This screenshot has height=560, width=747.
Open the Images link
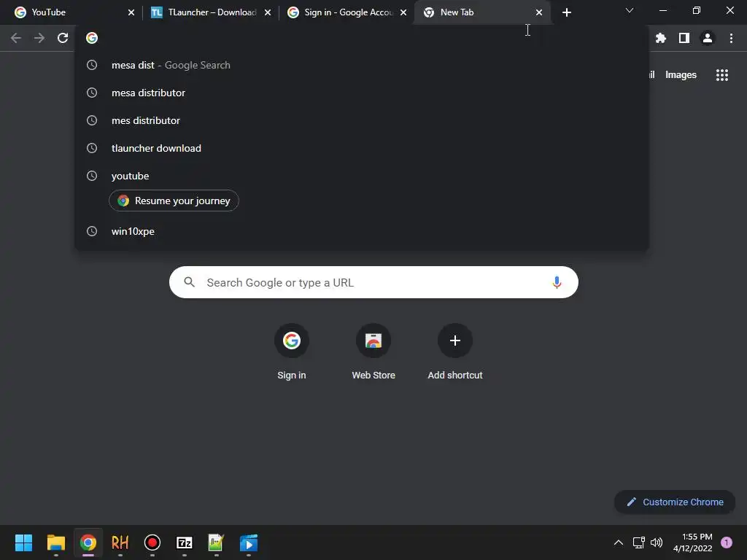[x=681, y=75]
